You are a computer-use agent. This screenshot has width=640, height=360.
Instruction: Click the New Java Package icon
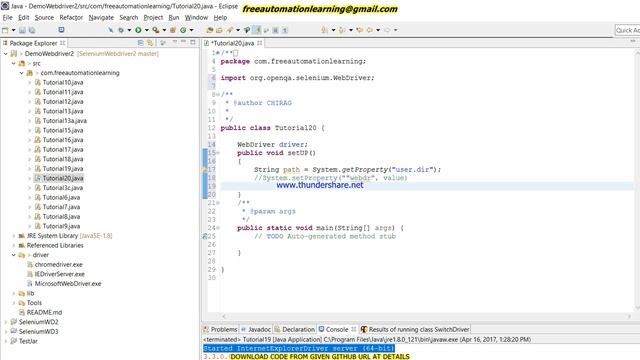(x=173, y=30)
